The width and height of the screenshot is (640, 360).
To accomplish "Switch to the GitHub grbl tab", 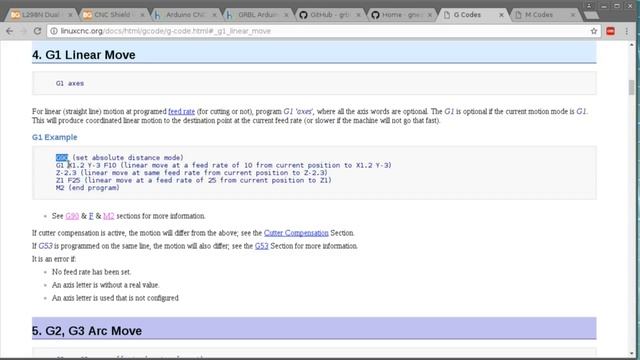I will [329, 15].
